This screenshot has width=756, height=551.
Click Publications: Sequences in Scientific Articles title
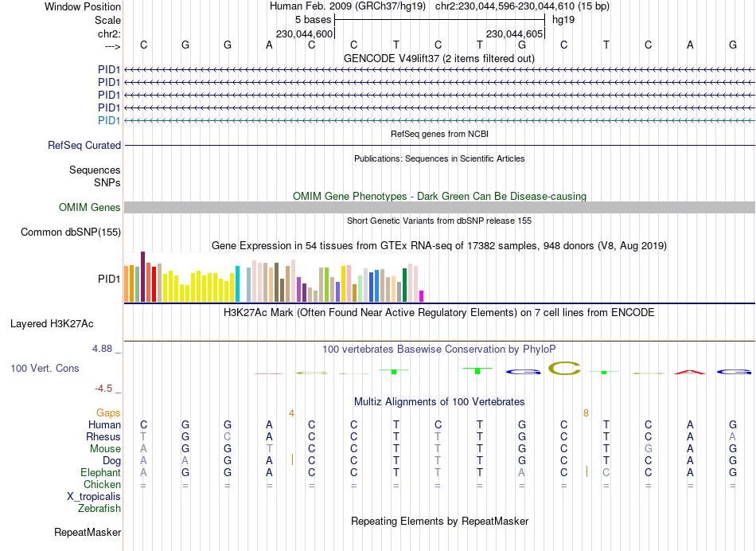439,158
